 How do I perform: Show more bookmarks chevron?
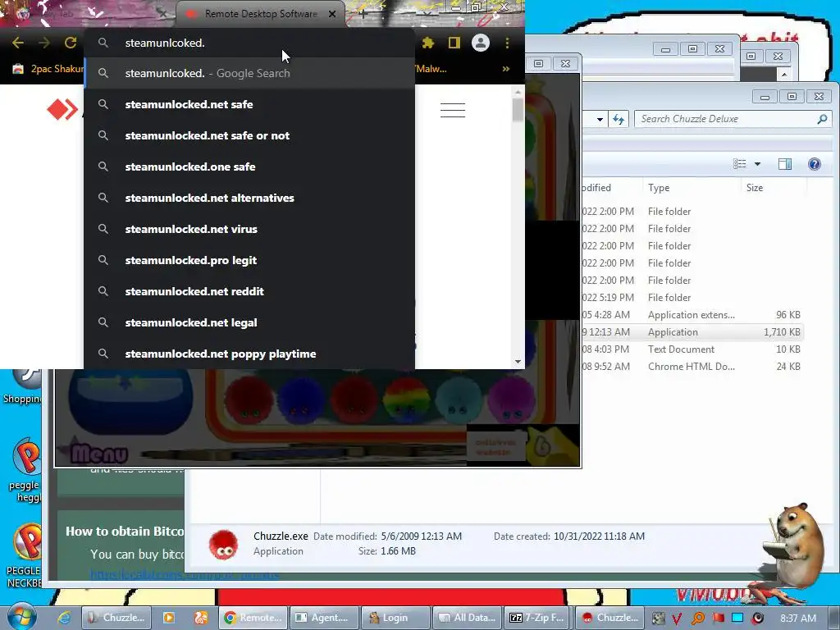(x=505, y=69)
